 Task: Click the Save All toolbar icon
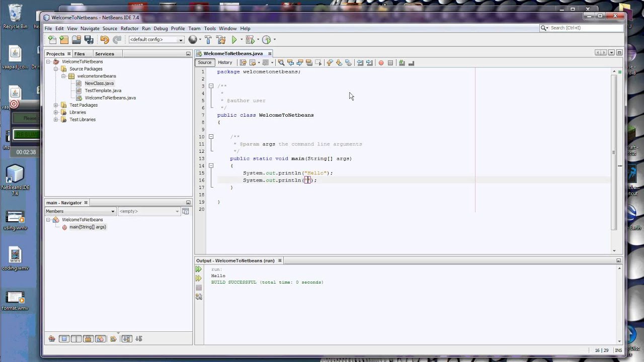tap(89, 40)
